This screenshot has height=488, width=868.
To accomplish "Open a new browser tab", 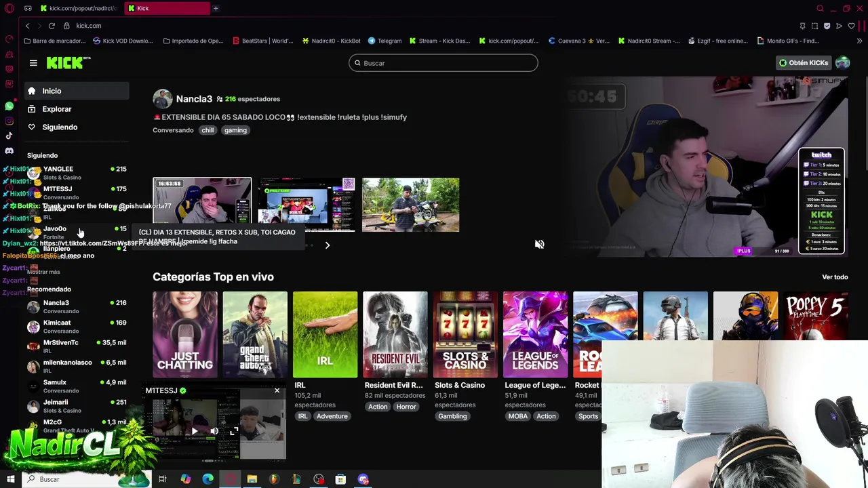I will [216, 8].
